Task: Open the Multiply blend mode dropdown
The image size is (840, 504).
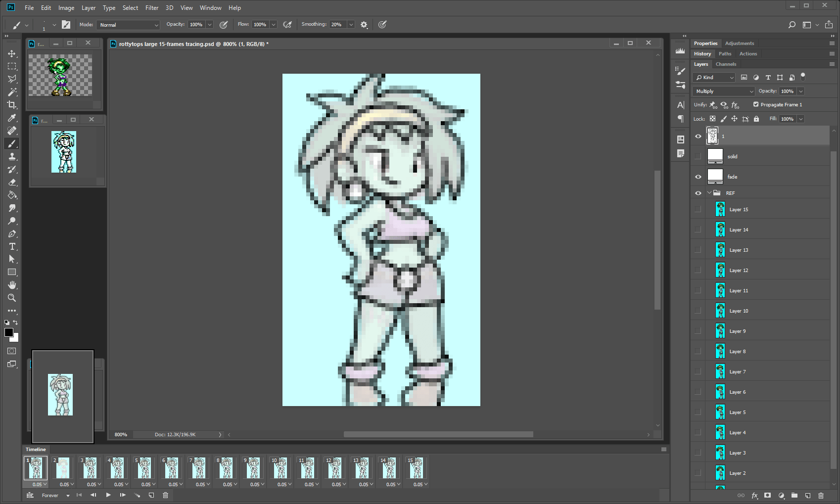Action: point(724,92)
